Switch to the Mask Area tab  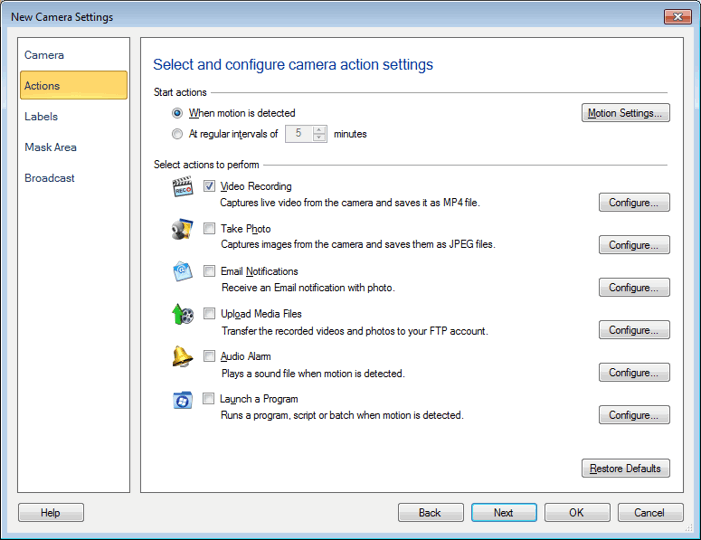51,147
